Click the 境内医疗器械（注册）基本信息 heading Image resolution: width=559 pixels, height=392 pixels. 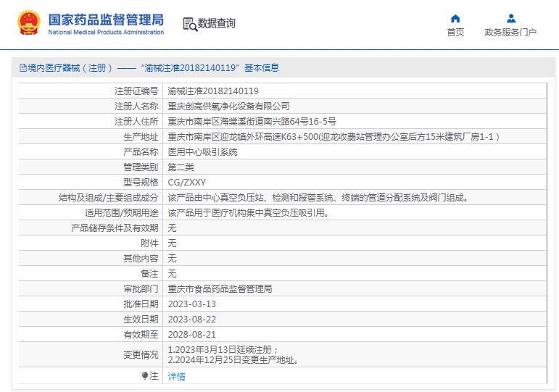tap(149, 67)
